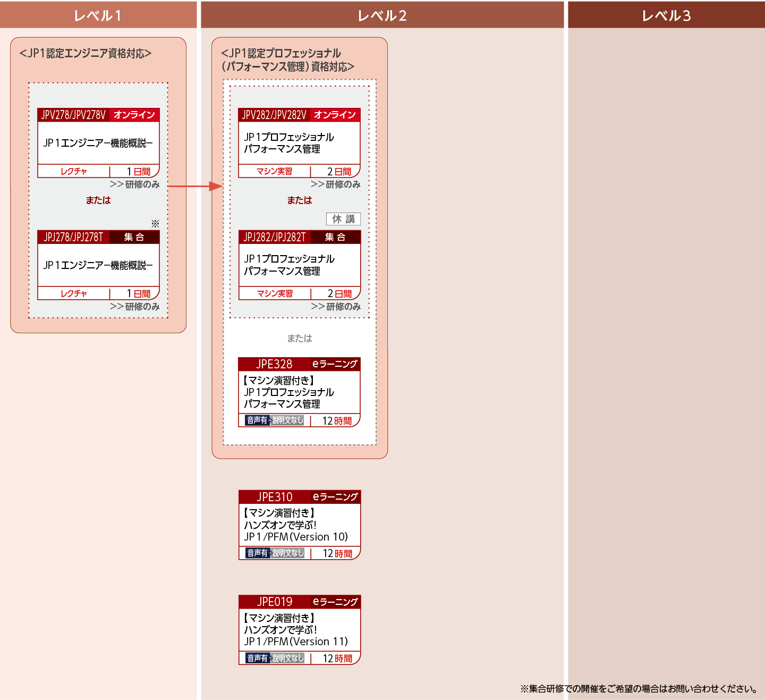Click the ※ mark above JPJ278/JPJ278T card
The height and width of the screenshot is (700, 765).
[x=155, y=223]
